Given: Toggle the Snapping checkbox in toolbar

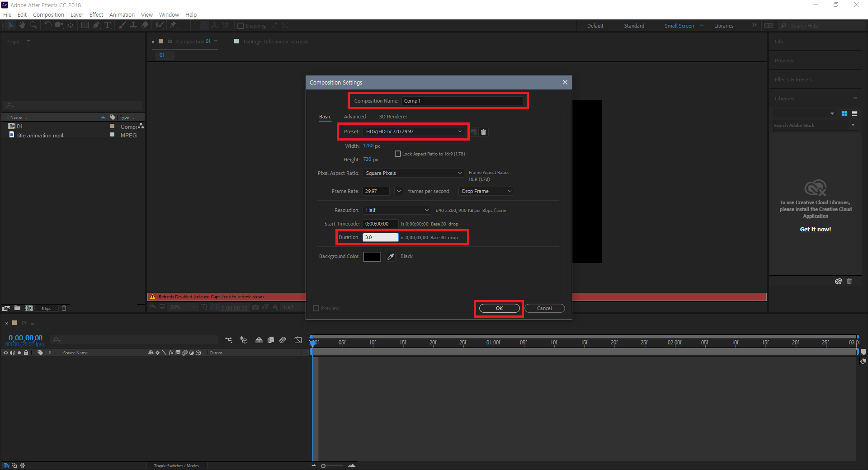Looking at the screenshot, I should 241,26.
